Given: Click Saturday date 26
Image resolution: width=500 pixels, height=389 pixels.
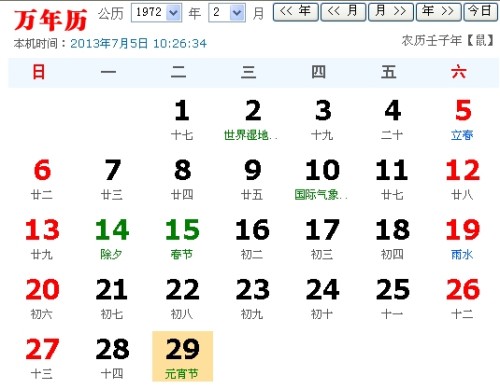Looking at the screenshot, I should coord(463,298).
